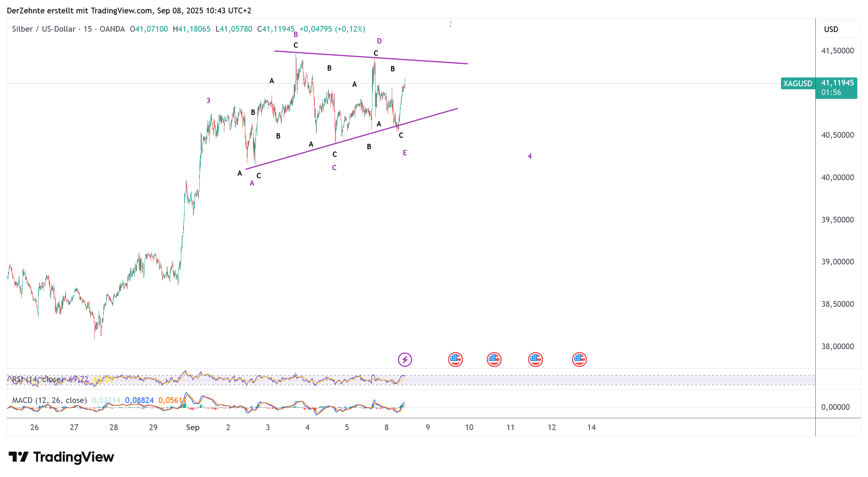The height and width of the screenshot is (477, 868).
Task: Click the blue MACD value 0,08824
Action: pyautogui.click(x=139, y=400)
